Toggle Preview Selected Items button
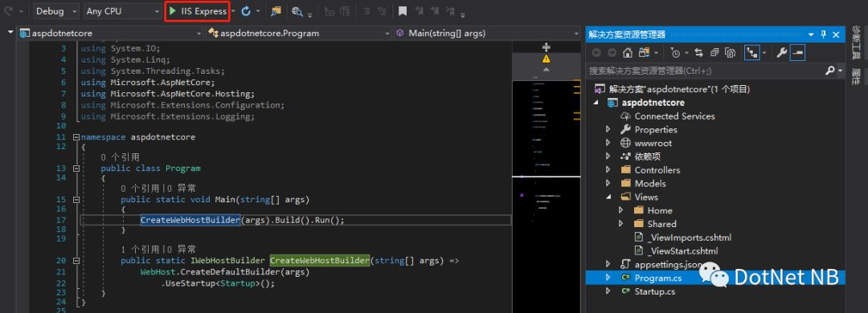Screen dimensions: 868x313 point(798,52)
